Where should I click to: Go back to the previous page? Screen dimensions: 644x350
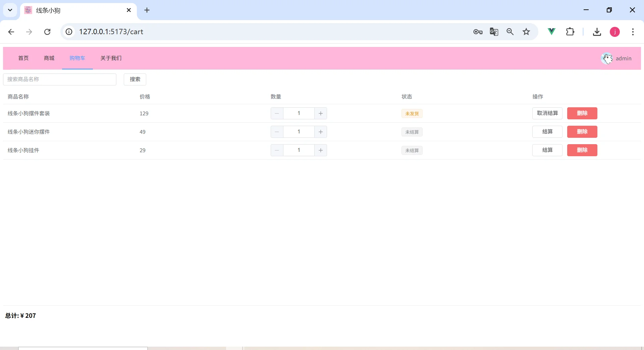pos(11,32)
